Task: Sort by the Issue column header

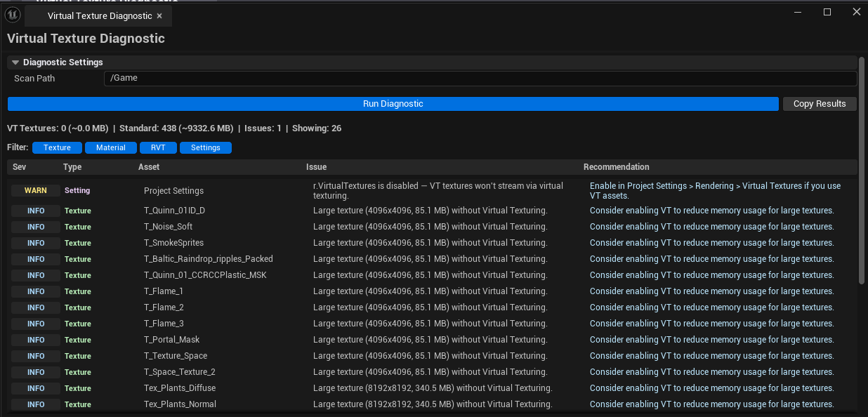Action: pyautogui.click(x=316, y=167)
